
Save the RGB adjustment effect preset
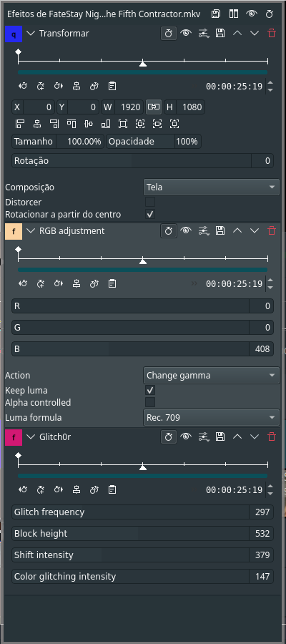(220, 231)
